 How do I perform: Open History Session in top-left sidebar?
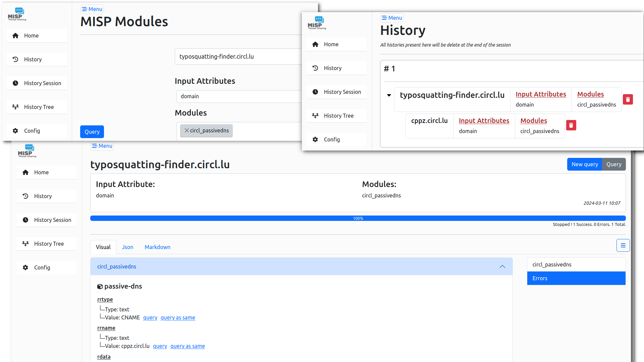click(42, 83)
